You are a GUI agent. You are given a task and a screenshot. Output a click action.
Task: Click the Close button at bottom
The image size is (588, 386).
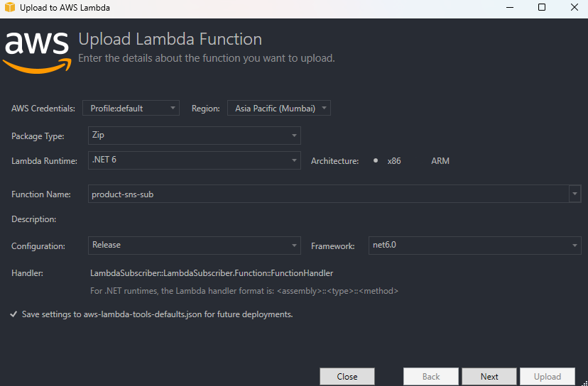pyautogui.click(x=347, y=377)
